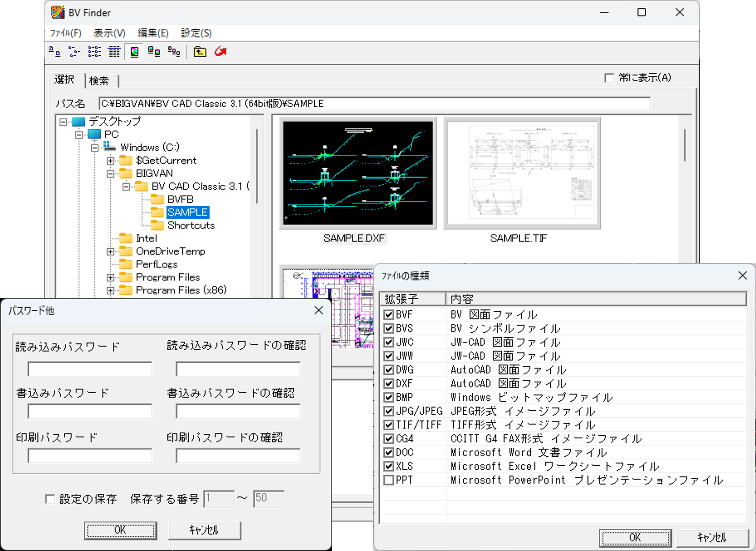Uncheck the DWG extension checkbox
The image size is (756, 551).
389,370
